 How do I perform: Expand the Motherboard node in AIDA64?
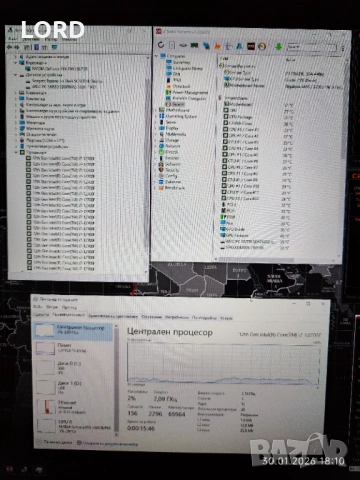(156, 110)
